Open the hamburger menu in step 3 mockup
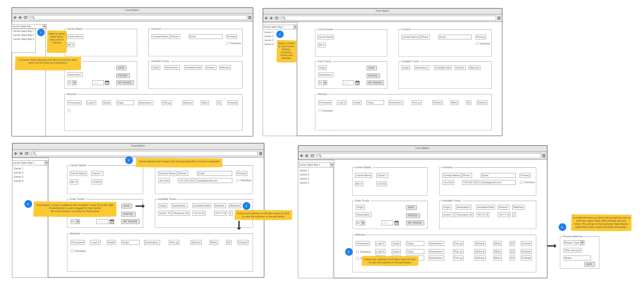Image resolution: width=644 pixels, height=287 pixels. (x=261, y=154)
